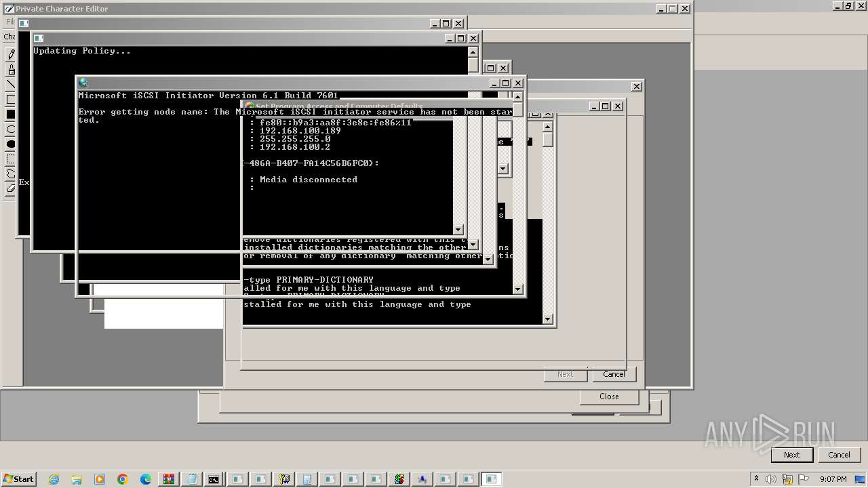Open the Private Character Editor title bar icon menu

tap(9, 9)
